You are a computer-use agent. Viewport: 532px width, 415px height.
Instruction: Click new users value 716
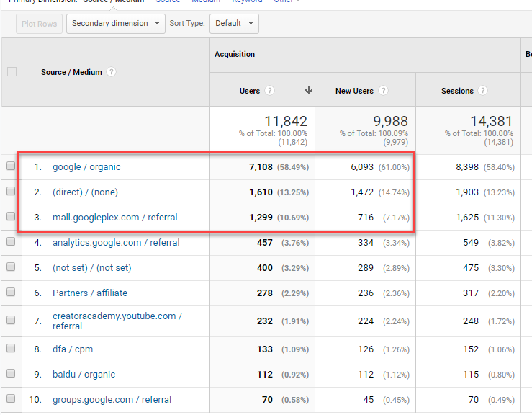(x=366, y=218)
